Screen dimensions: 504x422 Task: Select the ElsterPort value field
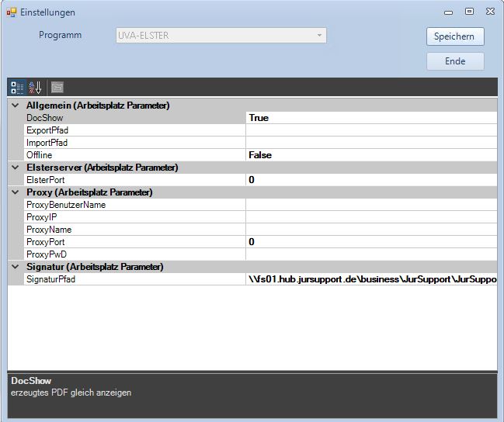(x=370, y=180)
